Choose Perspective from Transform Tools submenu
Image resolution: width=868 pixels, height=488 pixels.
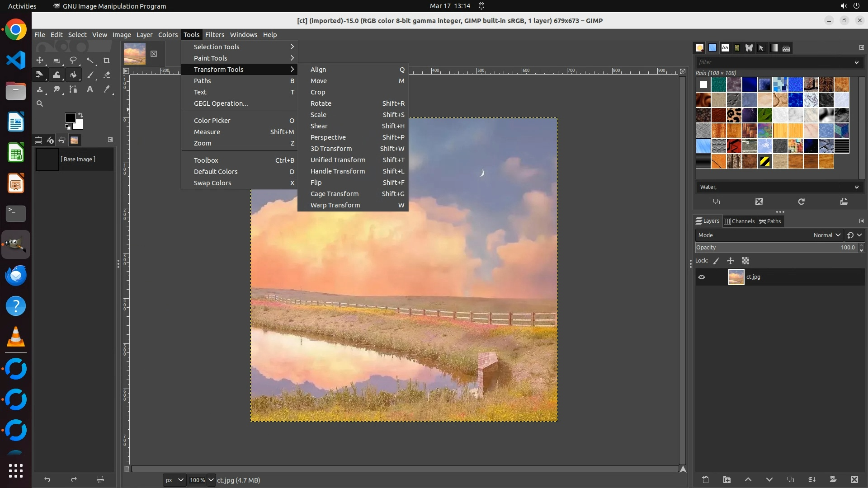pyautogui.click(x=328, y=137)
